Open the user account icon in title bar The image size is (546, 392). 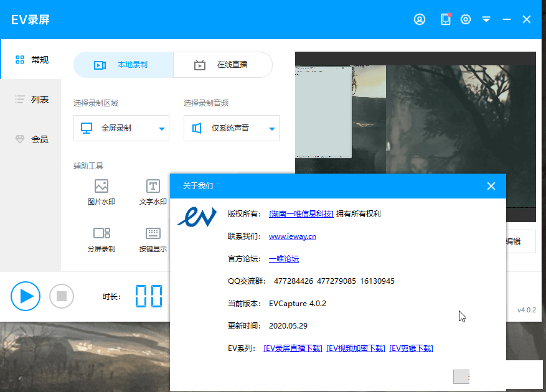(x=419, y=19)
